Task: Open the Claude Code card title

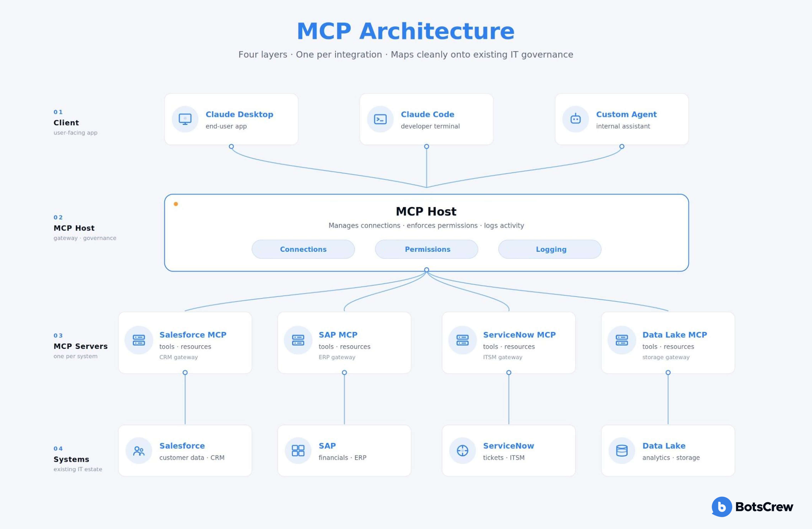Action: pyautogui.click(x=427, y=114)
